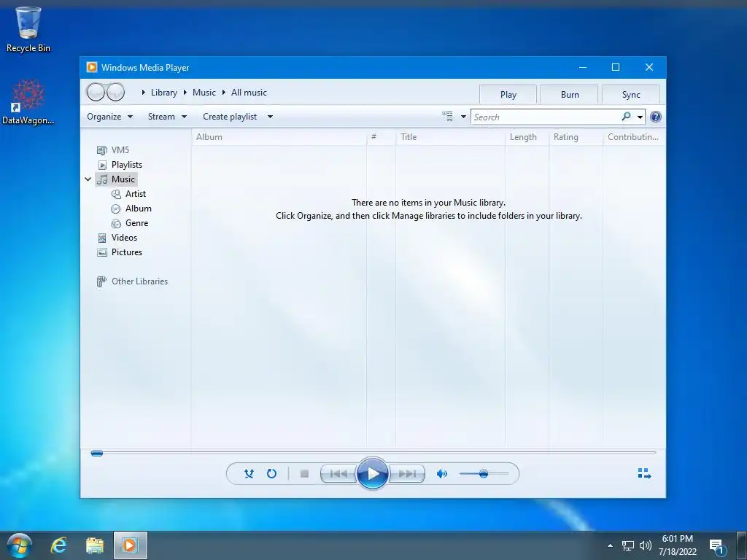Image resolution: width=747 pixels, height=560 pixels.
Task: Click the system tray volume icon
Action: pyautogui.click(x=646, y=545)
